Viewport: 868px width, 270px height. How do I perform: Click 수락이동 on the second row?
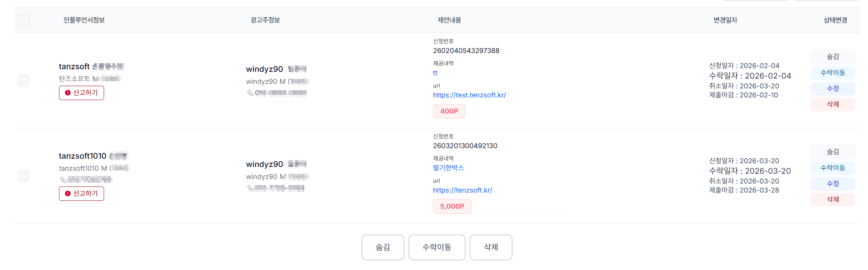click(833, 168)
